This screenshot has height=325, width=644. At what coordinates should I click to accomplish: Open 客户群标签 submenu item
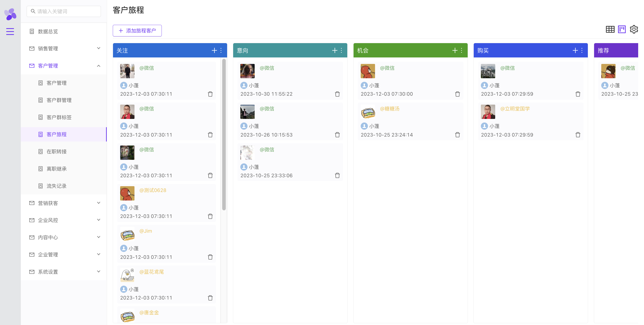[x=64, y=117]
